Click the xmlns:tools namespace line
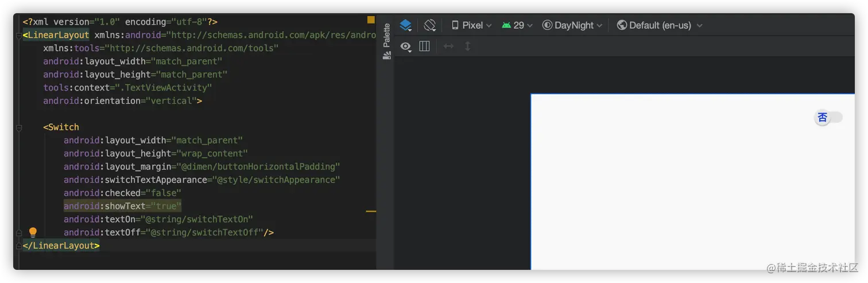 coord(161,48)
